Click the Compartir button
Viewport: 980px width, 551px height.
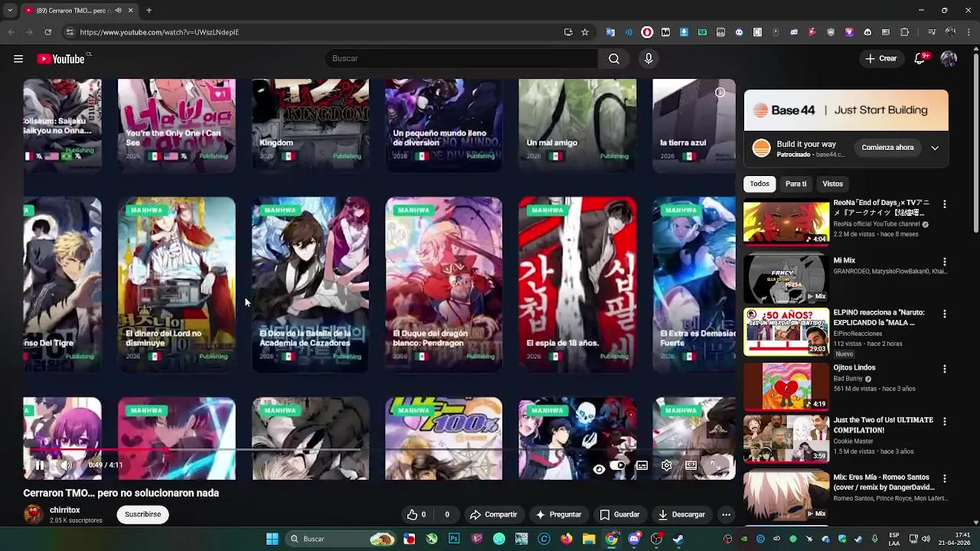point(494,514)
